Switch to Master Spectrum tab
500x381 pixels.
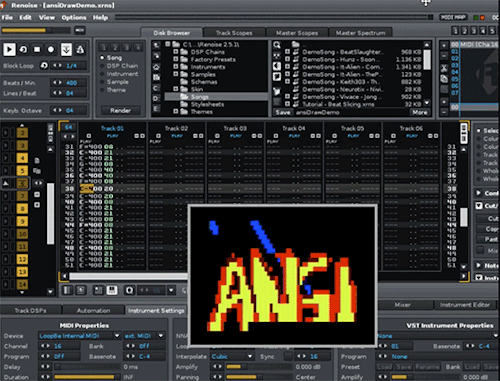click(x=360, y=33)
